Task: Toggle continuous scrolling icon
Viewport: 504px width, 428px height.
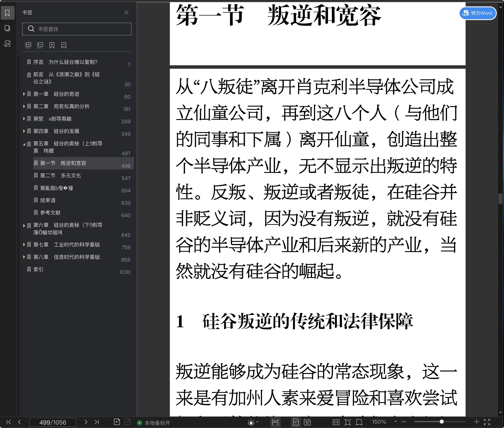Action: click(x=275, y=422)
